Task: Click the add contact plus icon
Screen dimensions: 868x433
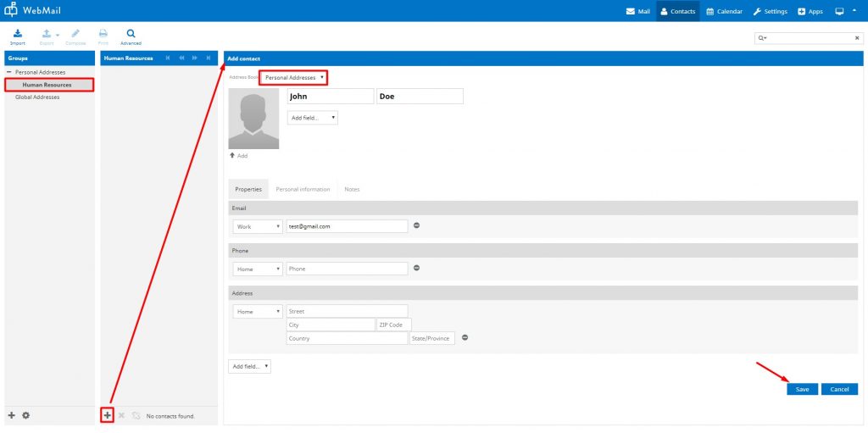Action: tap(108, 415)
